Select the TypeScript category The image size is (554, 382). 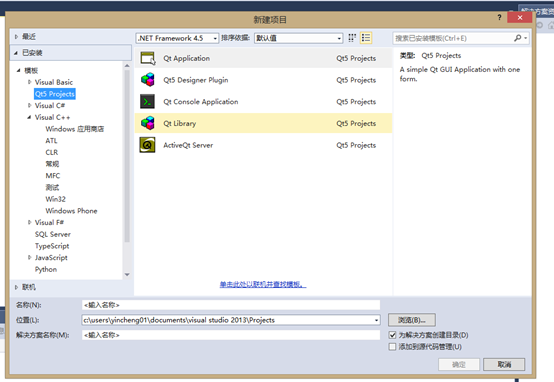[52, 246]
